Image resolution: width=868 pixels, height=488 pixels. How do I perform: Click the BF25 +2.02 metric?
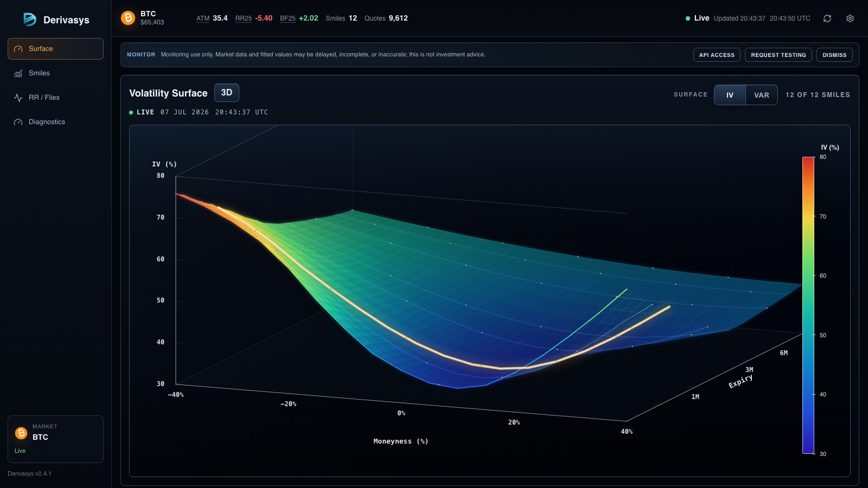coord(299,18)
